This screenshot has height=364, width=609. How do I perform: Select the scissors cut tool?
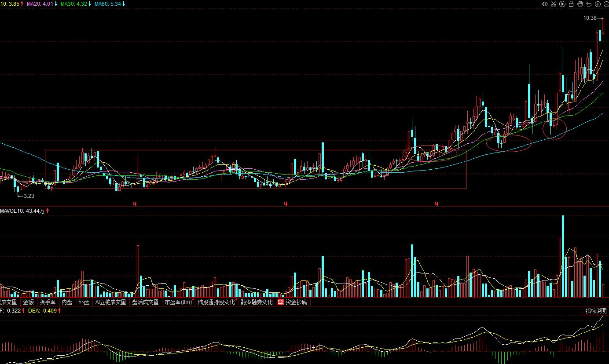tap(554, 4)
